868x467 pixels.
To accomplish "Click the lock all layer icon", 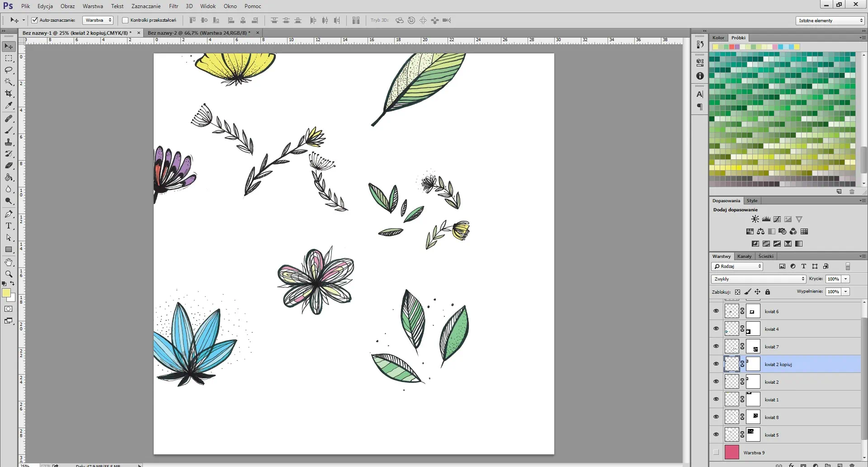I will [x=767, y=292].
